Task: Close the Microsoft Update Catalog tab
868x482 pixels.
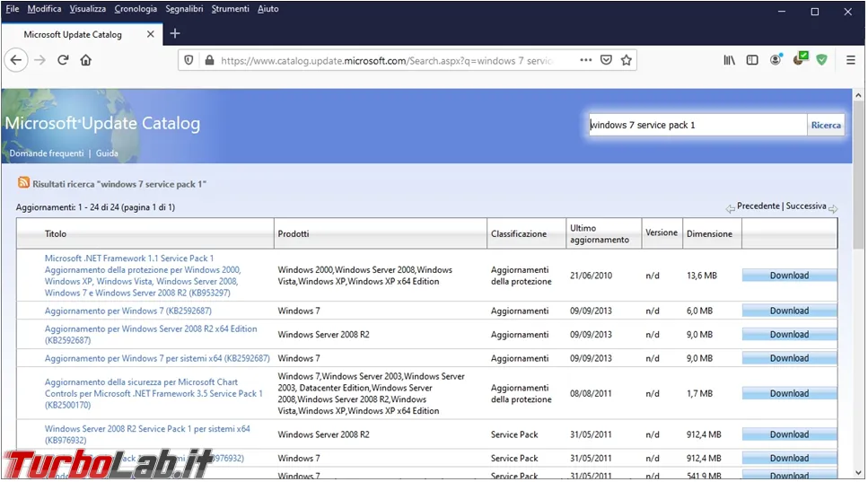Action: (150, 34)
